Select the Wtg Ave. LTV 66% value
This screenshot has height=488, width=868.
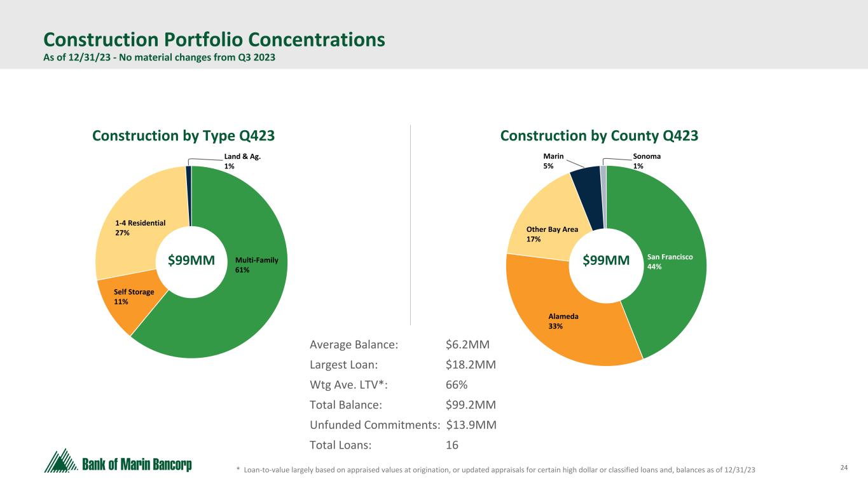click(x=457, y=385)
